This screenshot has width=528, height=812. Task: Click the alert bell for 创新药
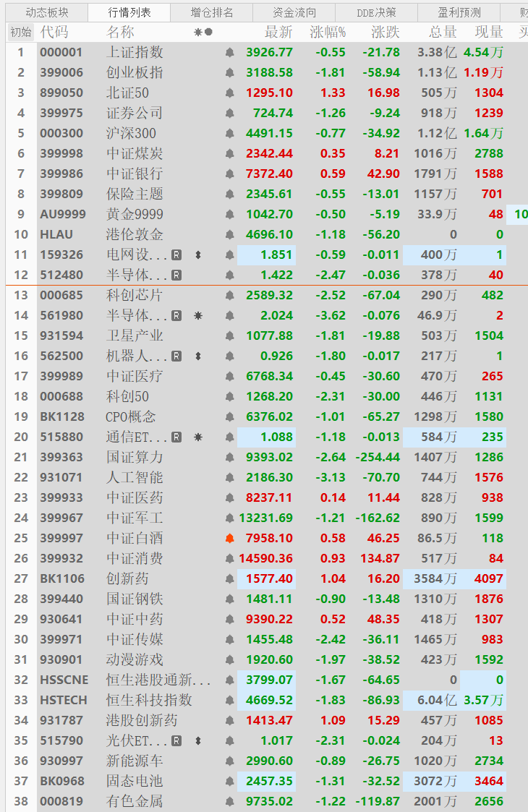[x=229, y=578]
